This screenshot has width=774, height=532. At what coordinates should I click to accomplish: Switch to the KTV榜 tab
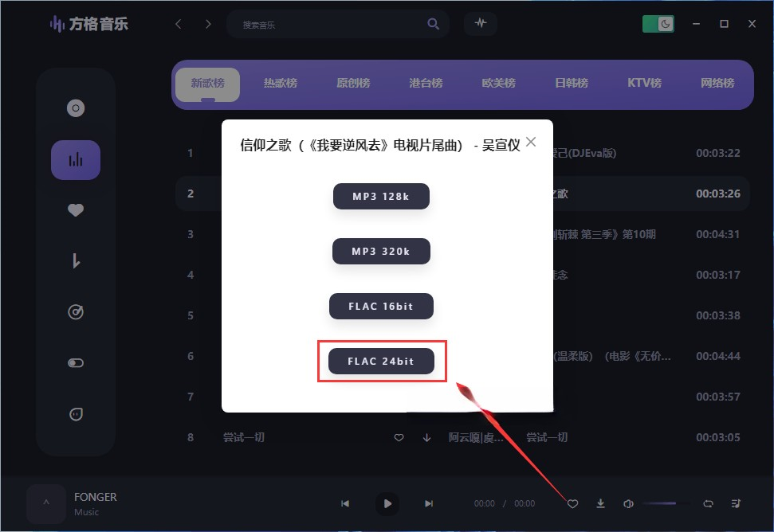coord(644,83)
